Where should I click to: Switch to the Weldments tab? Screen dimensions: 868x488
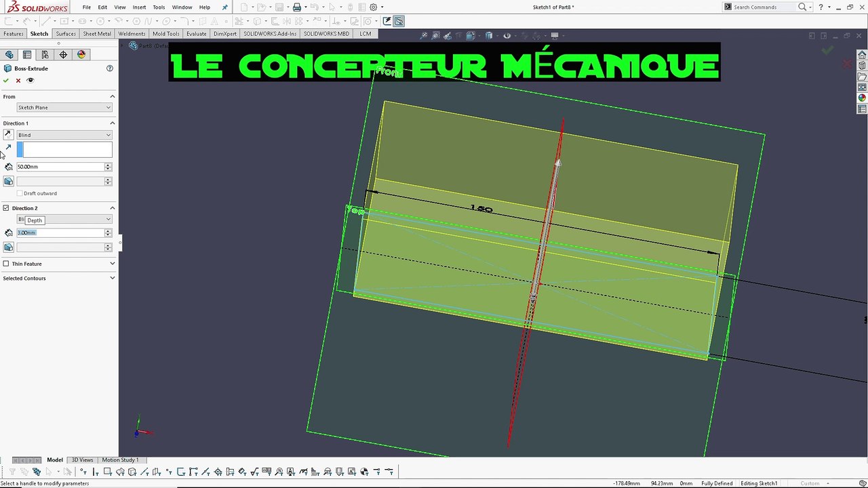[x=132, y=33]
